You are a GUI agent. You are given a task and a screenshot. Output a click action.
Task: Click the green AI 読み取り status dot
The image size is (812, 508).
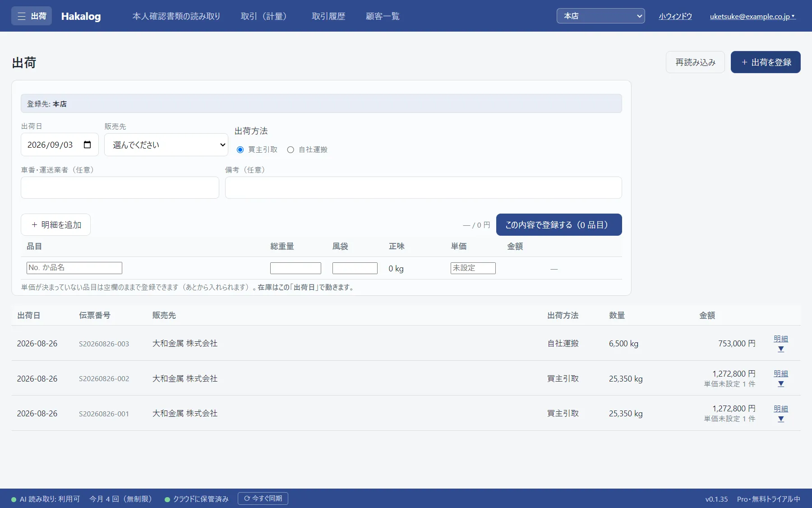pos(14,499)
